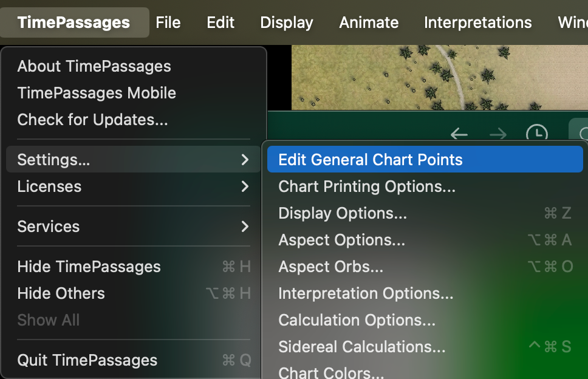This screenshot has height=379, width=588.
Task: Open Display Options...
Action: coord(425,213)
